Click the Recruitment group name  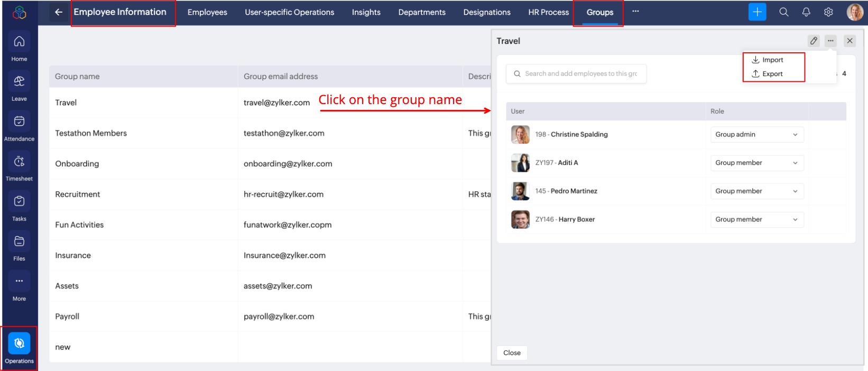pos(78,194)
